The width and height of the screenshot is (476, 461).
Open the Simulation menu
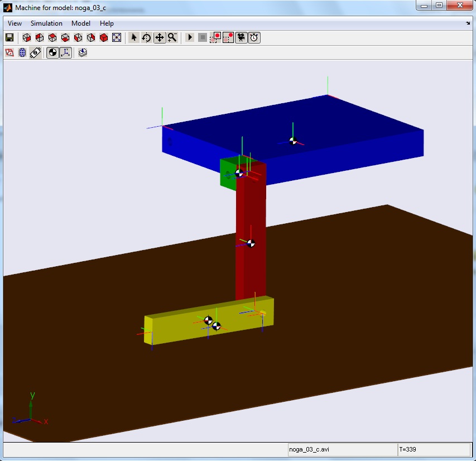pos(46,23)
